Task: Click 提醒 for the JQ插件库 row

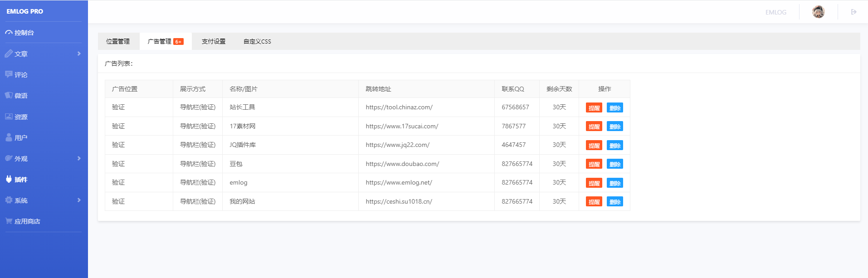Action: tap(594, 146)
